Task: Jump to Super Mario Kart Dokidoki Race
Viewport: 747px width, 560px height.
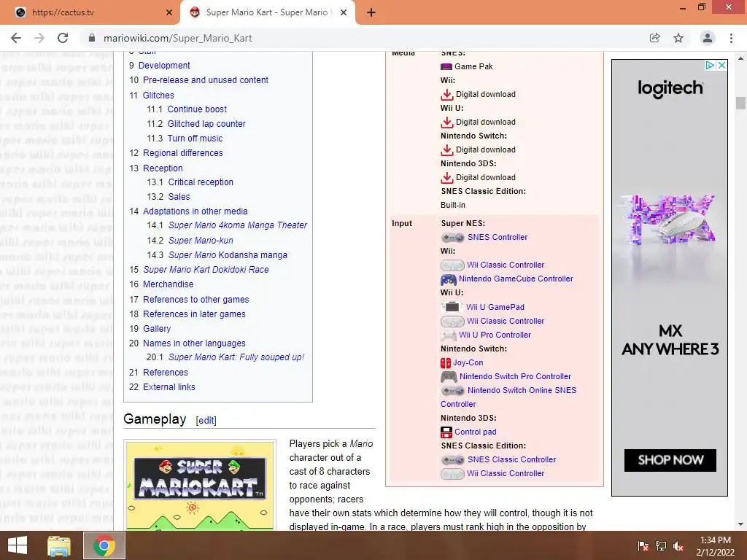Action: coord(206,270)
